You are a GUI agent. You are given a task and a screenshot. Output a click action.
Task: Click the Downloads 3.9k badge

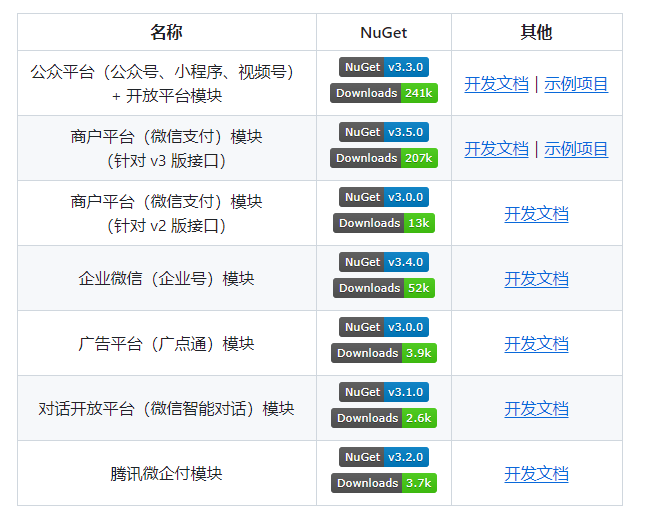point(384,353)
